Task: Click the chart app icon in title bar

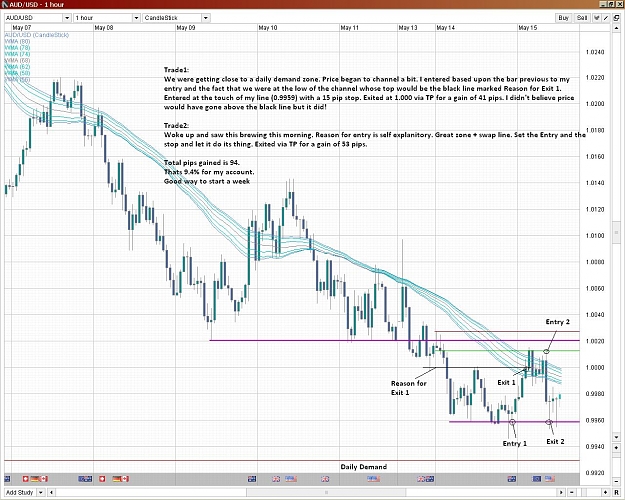Action: coord(5,4)
